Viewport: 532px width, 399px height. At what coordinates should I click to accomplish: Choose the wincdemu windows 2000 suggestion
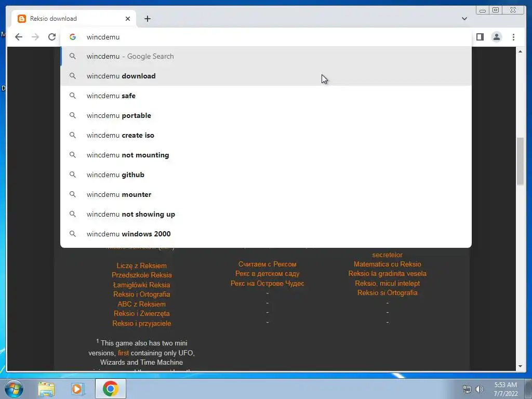[x=266, y=234]
